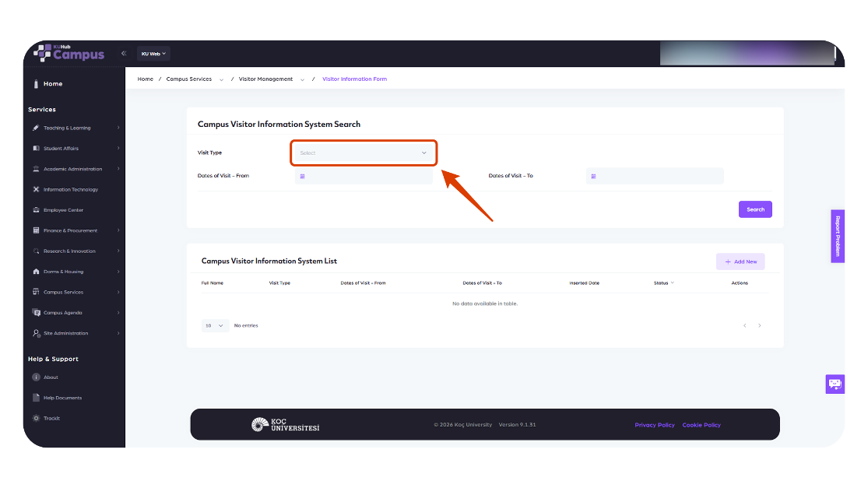This screenshot has height=488, width=868.
Task: Click the Student Affairs book icon
Action: tap(36, 149)
